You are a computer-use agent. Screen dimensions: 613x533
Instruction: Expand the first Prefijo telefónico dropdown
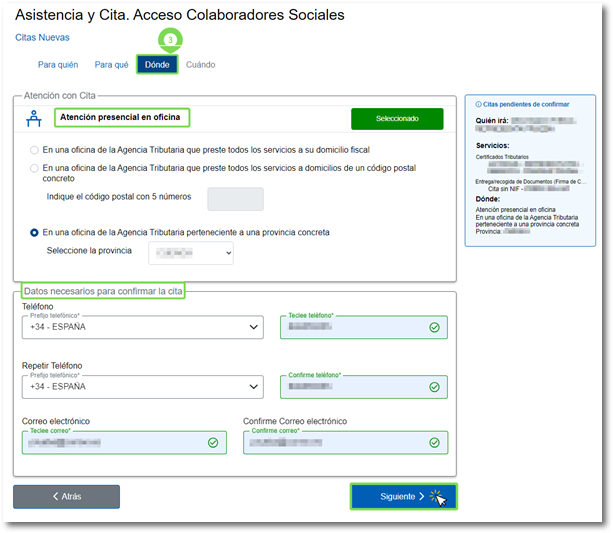coord(142,328)
